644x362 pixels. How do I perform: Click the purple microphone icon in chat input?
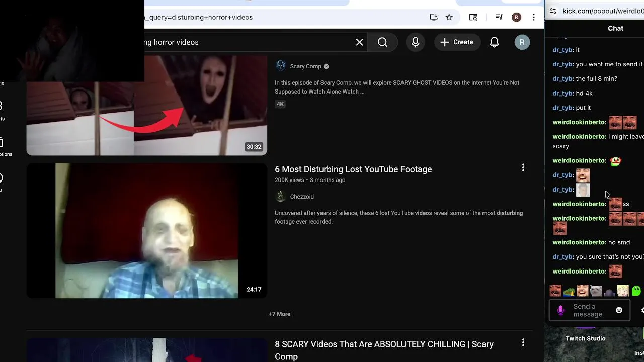click(561, 311)
